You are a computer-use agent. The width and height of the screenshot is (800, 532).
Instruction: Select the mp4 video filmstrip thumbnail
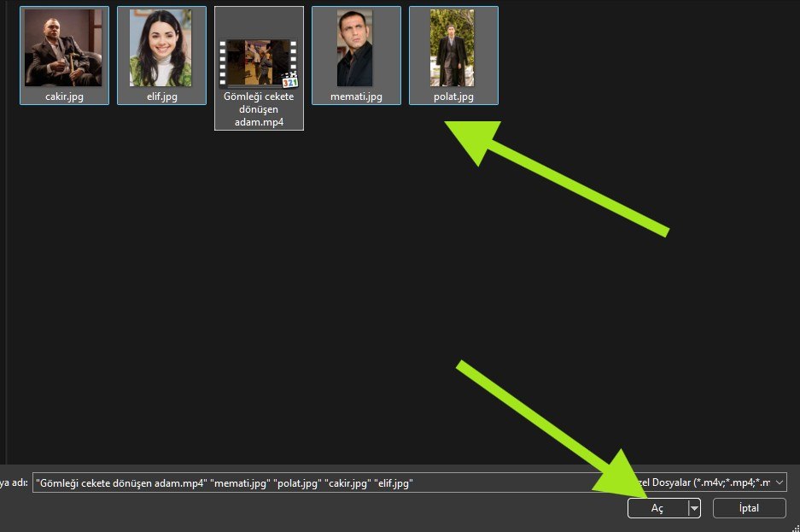pos(258,63)
